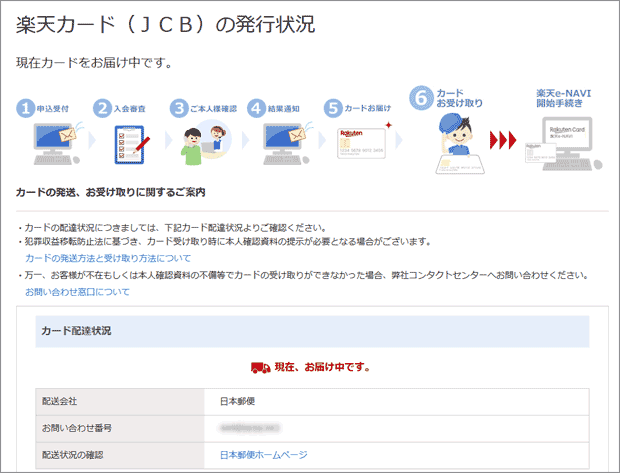Screen dimensions: 620x473
Task: Click the 楽天e-NAVI computer illustration
Action: pyautogui.click(x=563, y=144)
